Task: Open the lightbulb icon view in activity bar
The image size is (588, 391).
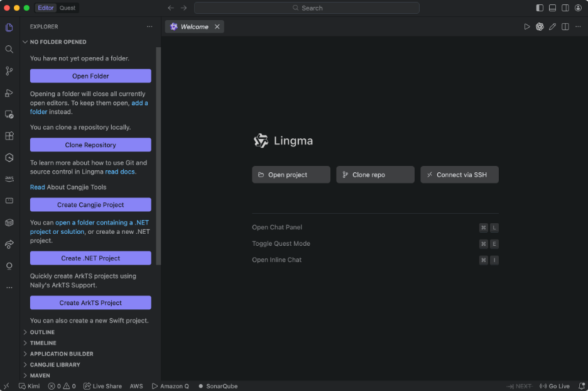Action: click(9, 266)
